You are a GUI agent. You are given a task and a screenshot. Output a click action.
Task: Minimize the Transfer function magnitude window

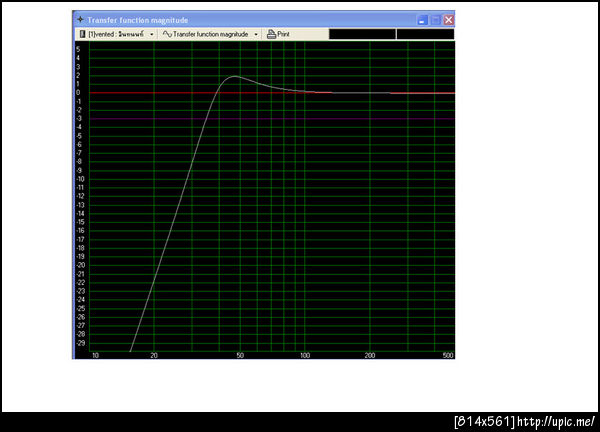(422, 20)
